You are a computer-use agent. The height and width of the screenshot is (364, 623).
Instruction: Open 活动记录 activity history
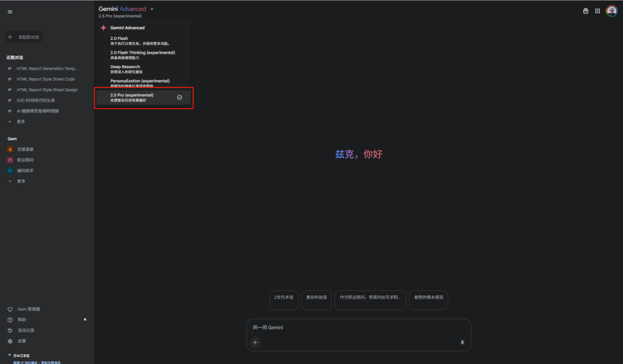click(25, 331)
